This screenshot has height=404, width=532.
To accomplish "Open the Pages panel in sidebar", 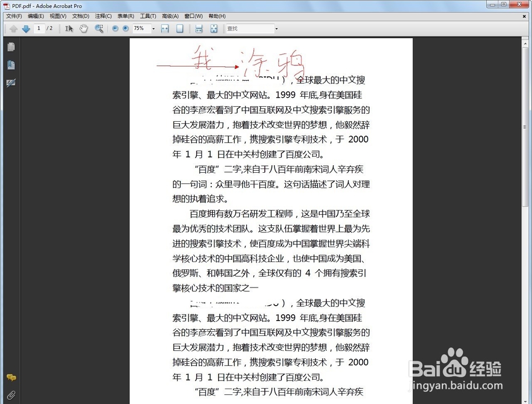I will pos(11,47).
